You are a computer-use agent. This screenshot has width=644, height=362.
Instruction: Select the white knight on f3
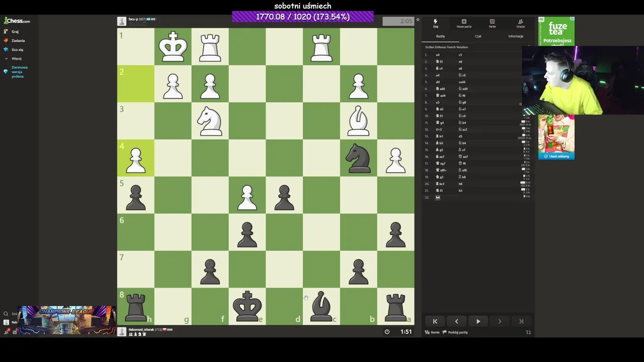pyautogui.click(x=210, y=121)
